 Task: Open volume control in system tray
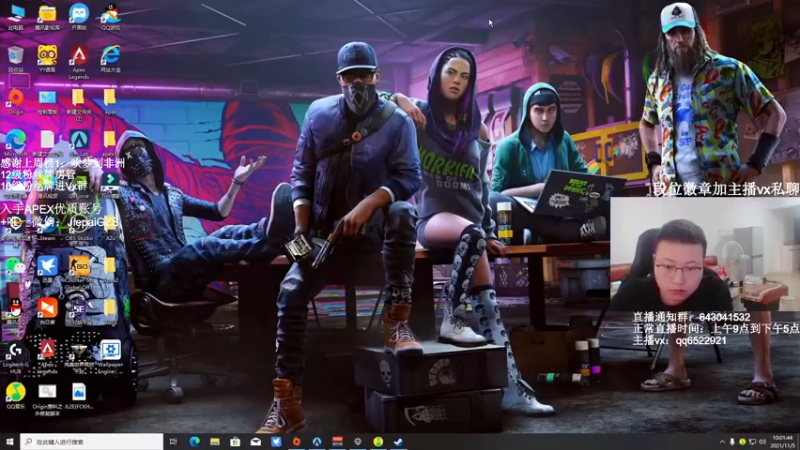762,442
